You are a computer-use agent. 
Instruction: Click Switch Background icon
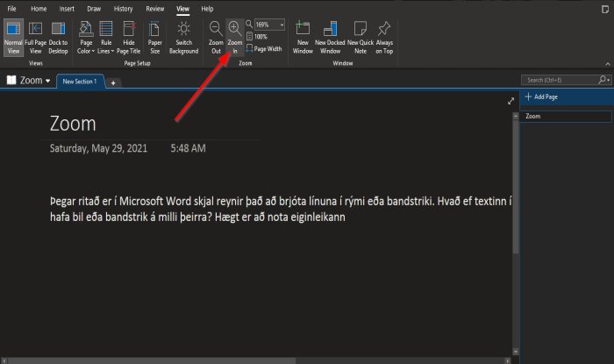[183, 37]
